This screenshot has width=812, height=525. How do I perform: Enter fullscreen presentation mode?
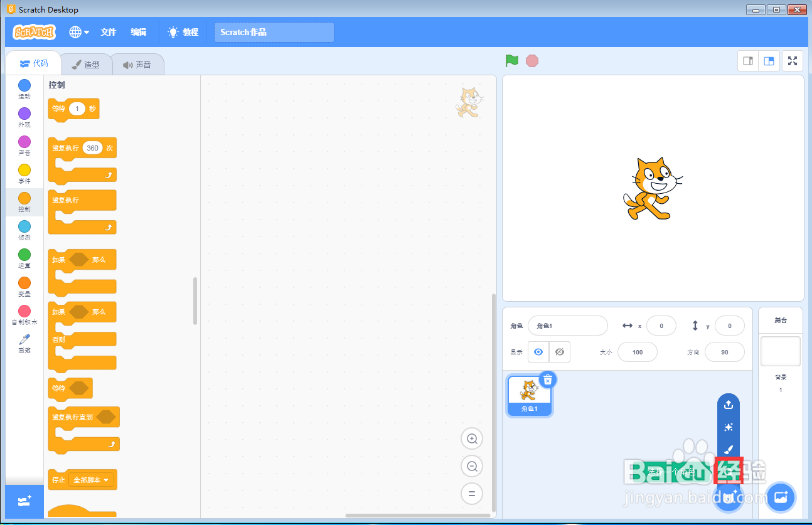pos(792,61)
